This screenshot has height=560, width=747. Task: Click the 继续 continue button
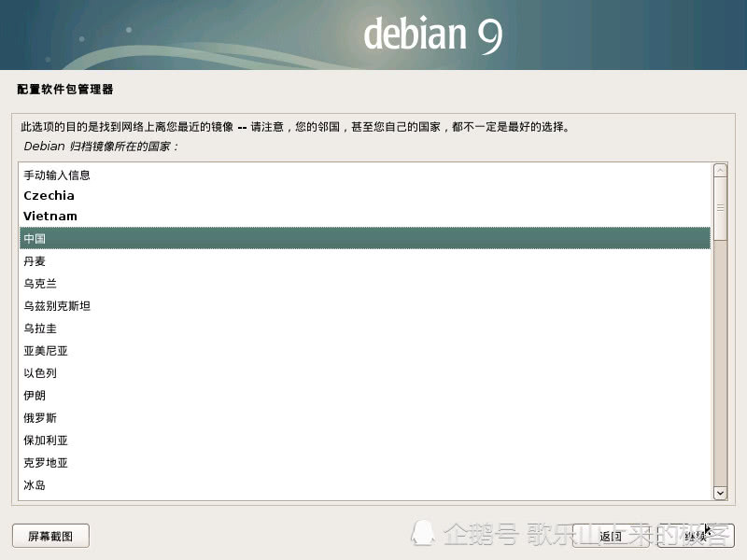pos(696,536)
